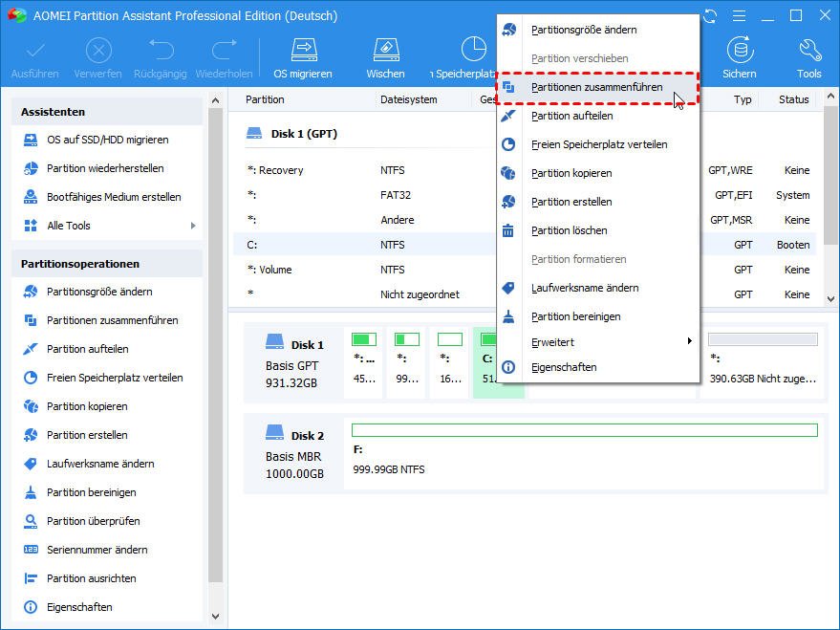The width and height of the screenshot is (840, 630).
Task: Choose Eigenschaften in context menu
Action: pyautogui.click(x=598, y=367)
